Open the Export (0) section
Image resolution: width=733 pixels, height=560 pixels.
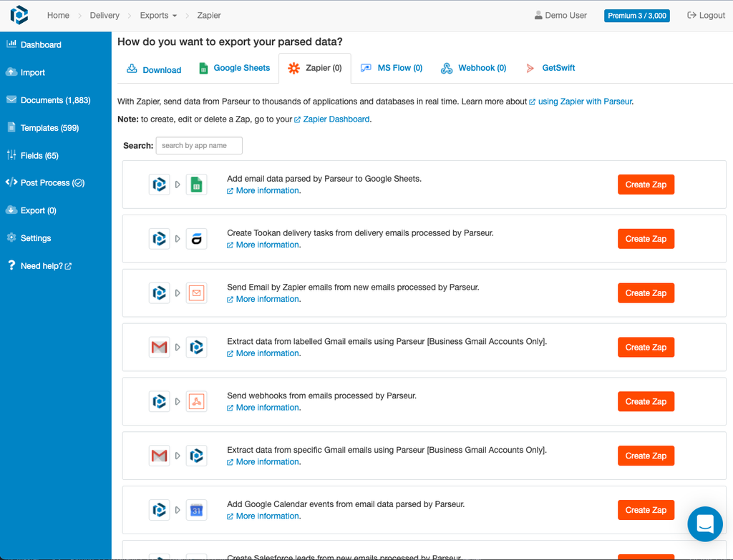click(x=39, y=210)
